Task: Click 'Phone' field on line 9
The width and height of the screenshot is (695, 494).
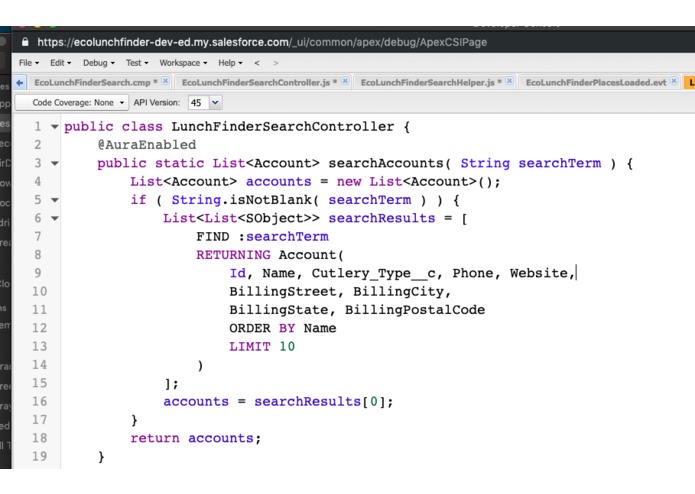Action: pyautogui.click(x=472, y=273)
